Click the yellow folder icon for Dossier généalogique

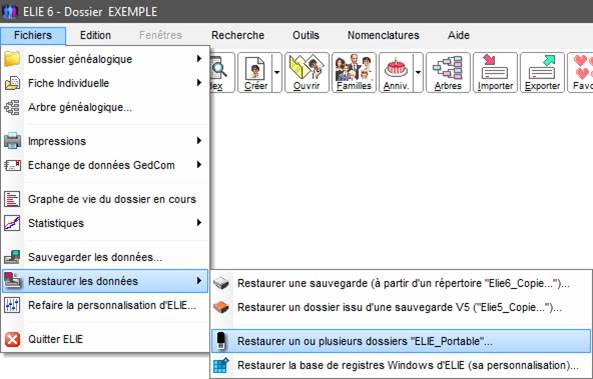12,59
